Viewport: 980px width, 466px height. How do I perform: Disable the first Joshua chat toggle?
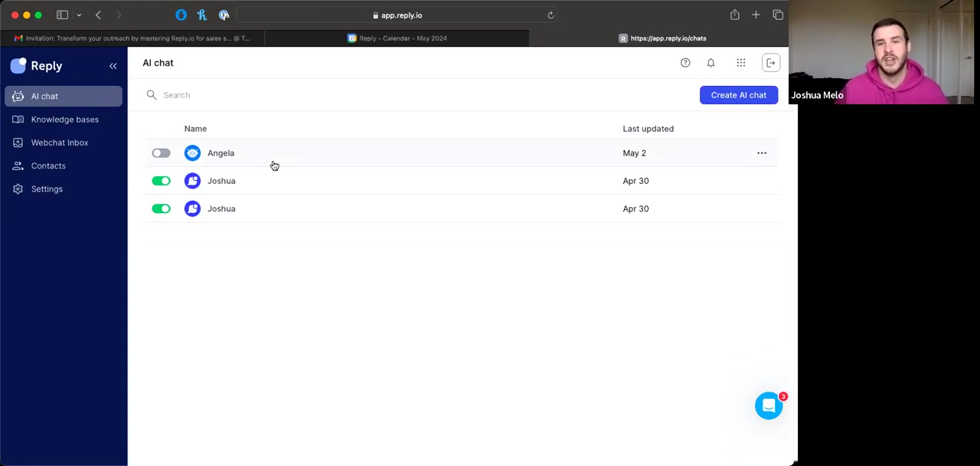click(x=161, y=181)
